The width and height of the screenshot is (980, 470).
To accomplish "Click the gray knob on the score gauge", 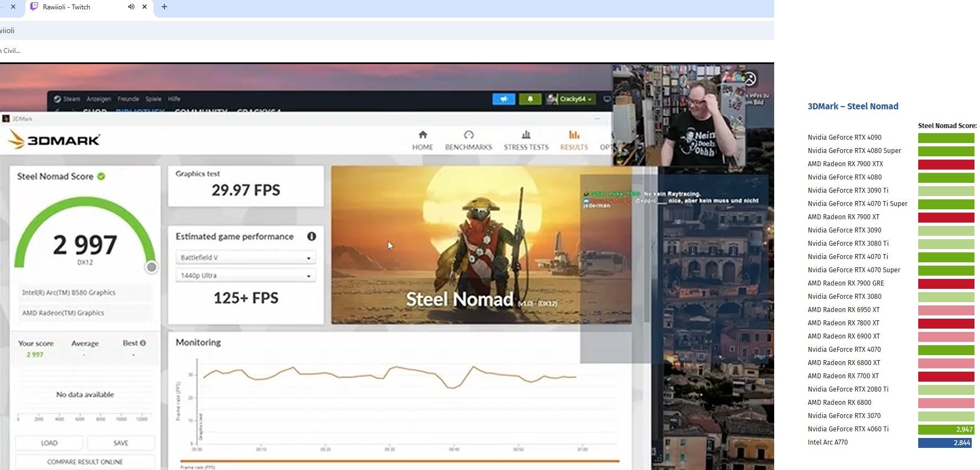I will [x=151, y=267].
